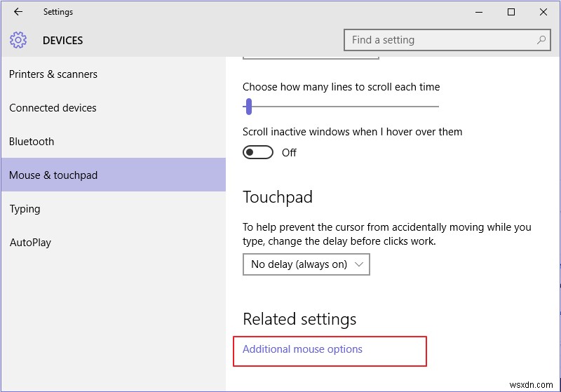The image size is (561, 392).
Task: Click 'Choose how many lines to scroll' label
Action: tap(341, 87)
